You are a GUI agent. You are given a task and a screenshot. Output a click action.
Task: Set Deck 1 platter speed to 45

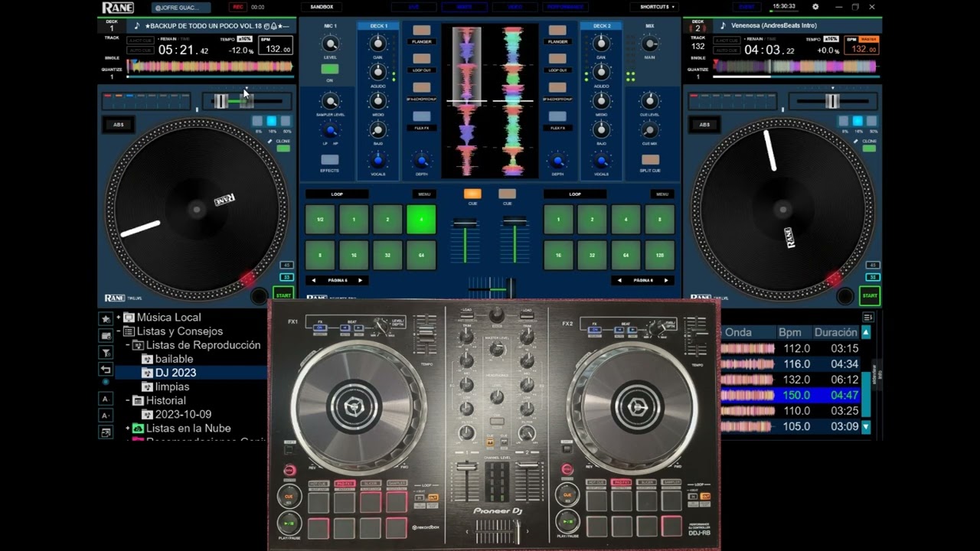(x=287, y=265)
